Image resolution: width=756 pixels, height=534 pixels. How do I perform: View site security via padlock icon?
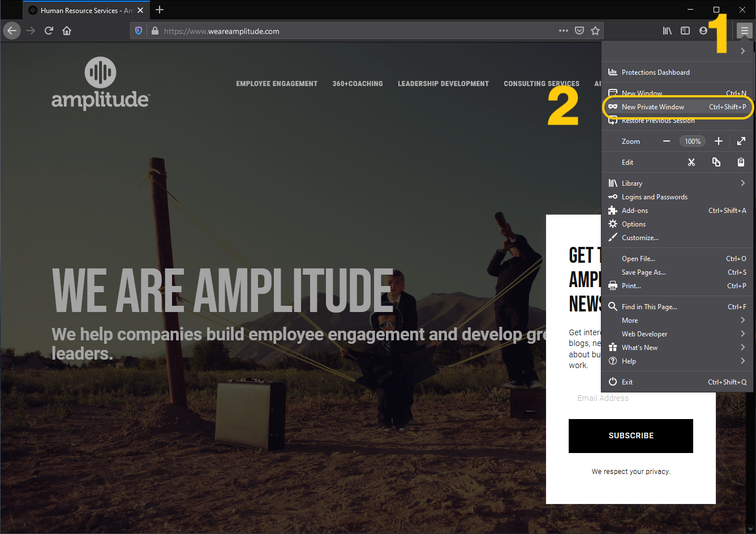click(x=155, y=31)
